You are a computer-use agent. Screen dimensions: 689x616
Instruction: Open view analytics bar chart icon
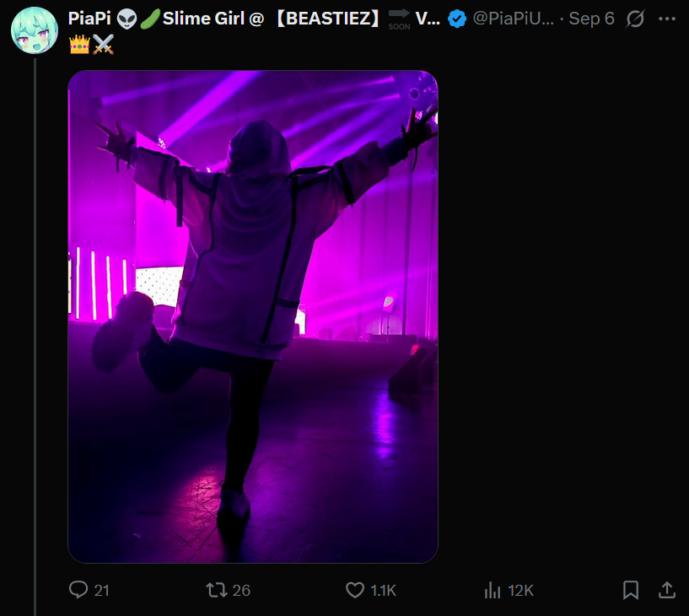pyautogui.click(x=493, y=590)
